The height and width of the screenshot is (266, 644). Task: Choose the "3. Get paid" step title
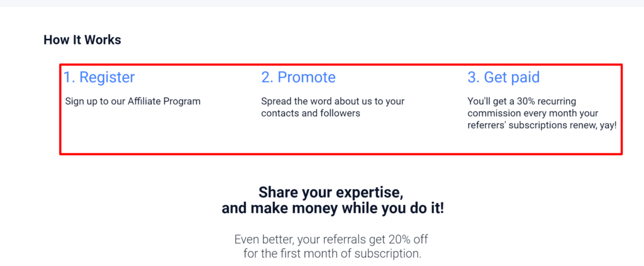coord(504,77)
